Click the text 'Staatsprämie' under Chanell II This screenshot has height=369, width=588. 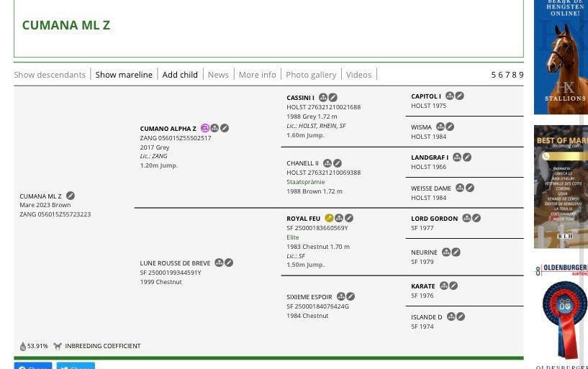pos(306,182)
